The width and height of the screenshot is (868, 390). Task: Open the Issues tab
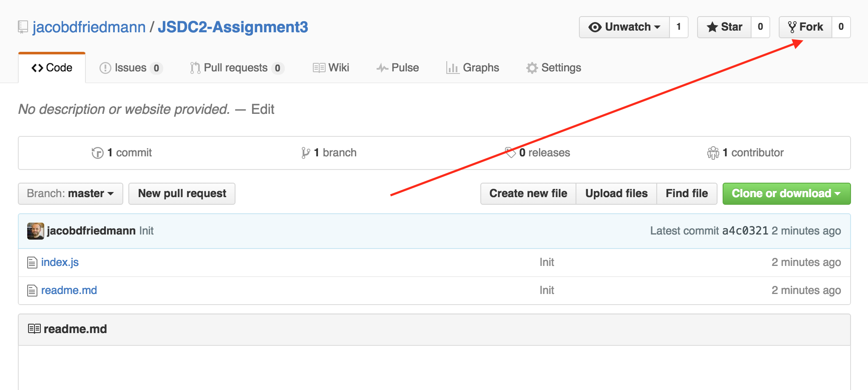(131, 68)
